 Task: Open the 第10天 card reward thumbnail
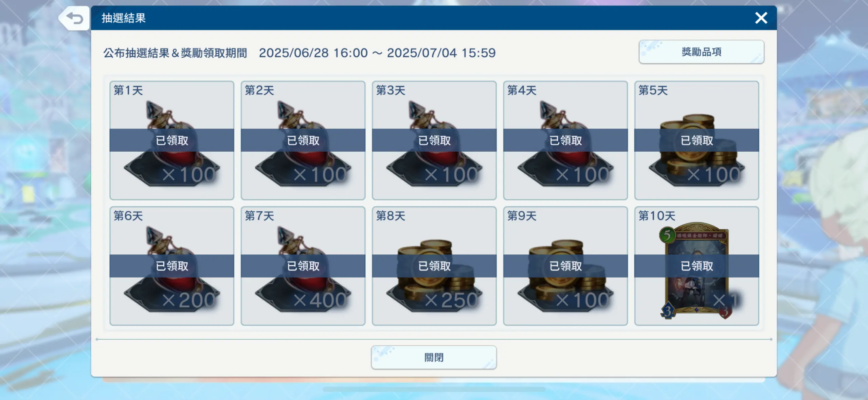tap(696, 270)
